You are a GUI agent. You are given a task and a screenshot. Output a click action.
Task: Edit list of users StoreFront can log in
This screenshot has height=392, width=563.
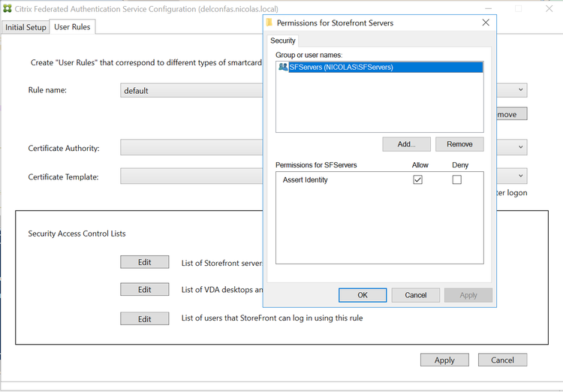145,318
